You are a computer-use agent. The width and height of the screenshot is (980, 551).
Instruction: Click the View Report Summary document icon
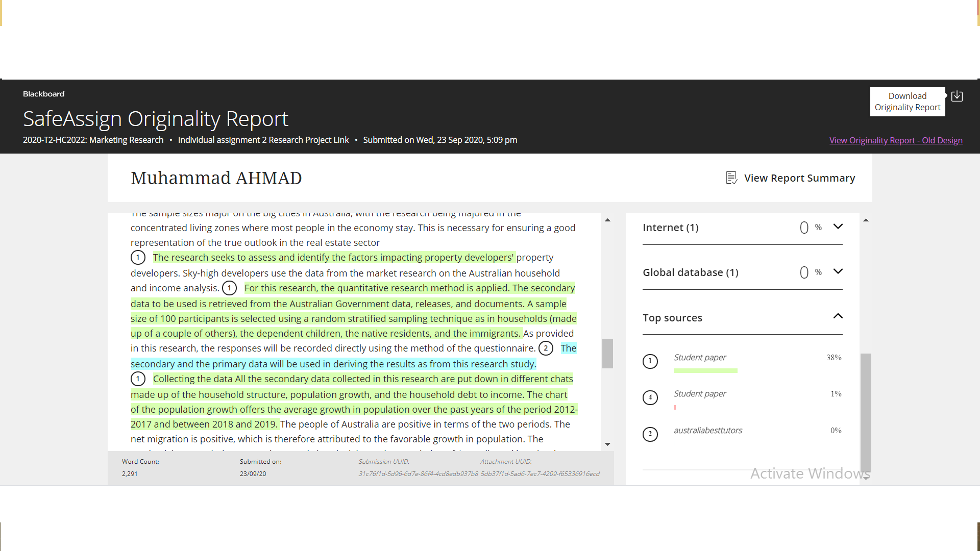pos(731,178)
